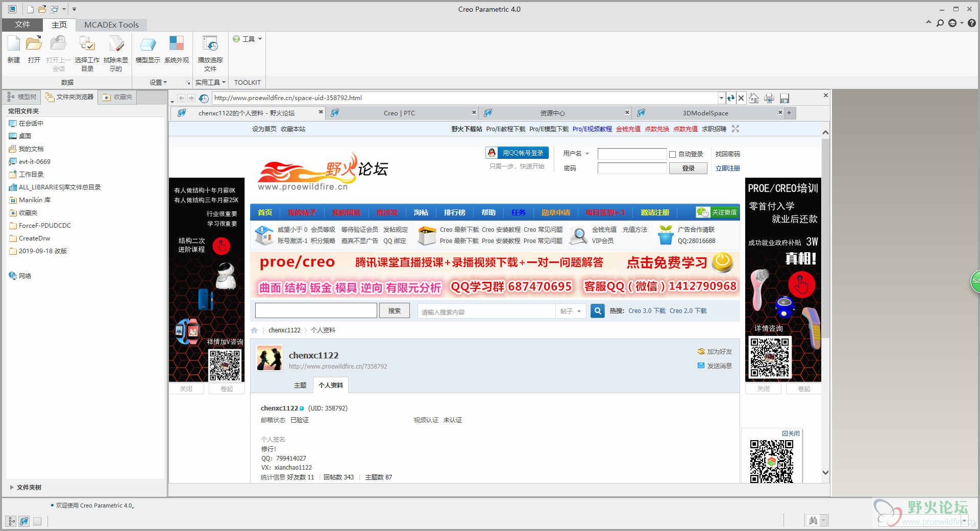Open the 主题 tab on profile page
This screenshot has height=531, width=980.
300,385
